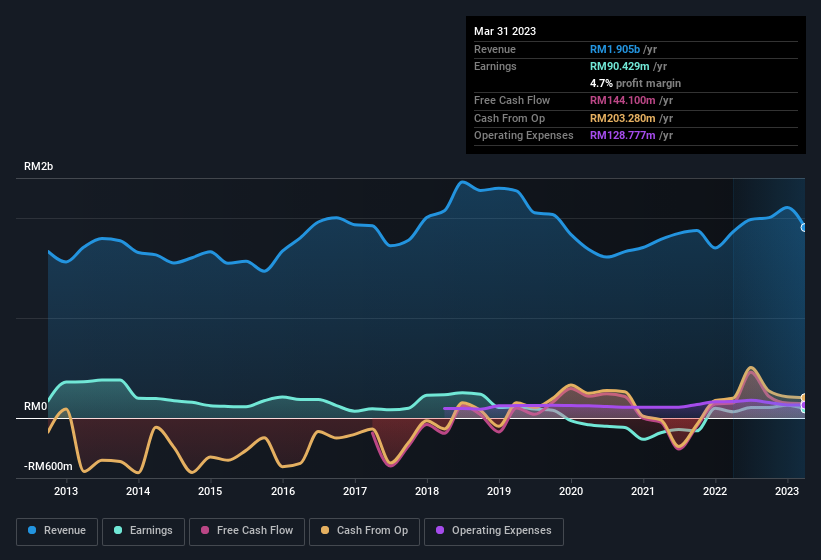Viewport: 821px width, 560px height.
Task: Click the 2023 year on the timeline
Action: 787,491
